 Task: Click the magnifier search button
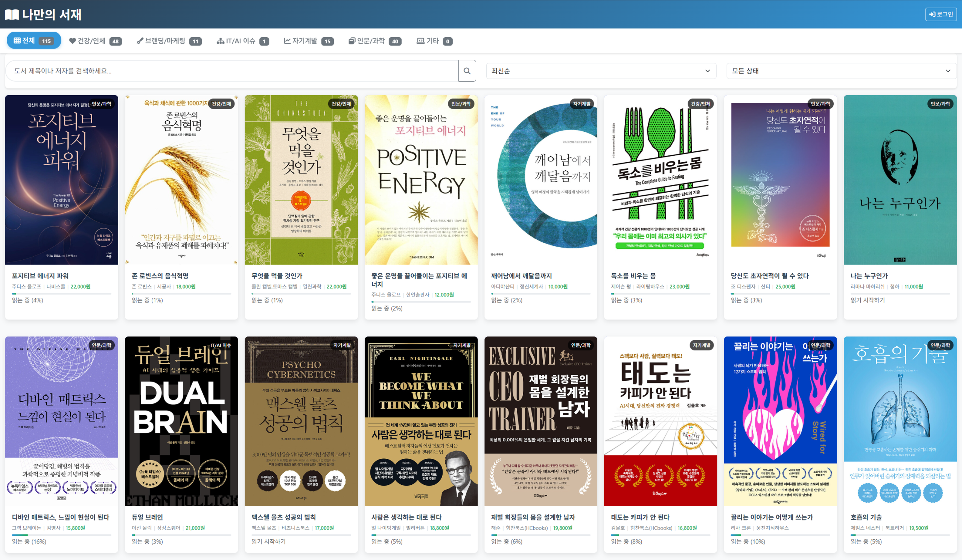pyautogui.click(x=466, y=71)
